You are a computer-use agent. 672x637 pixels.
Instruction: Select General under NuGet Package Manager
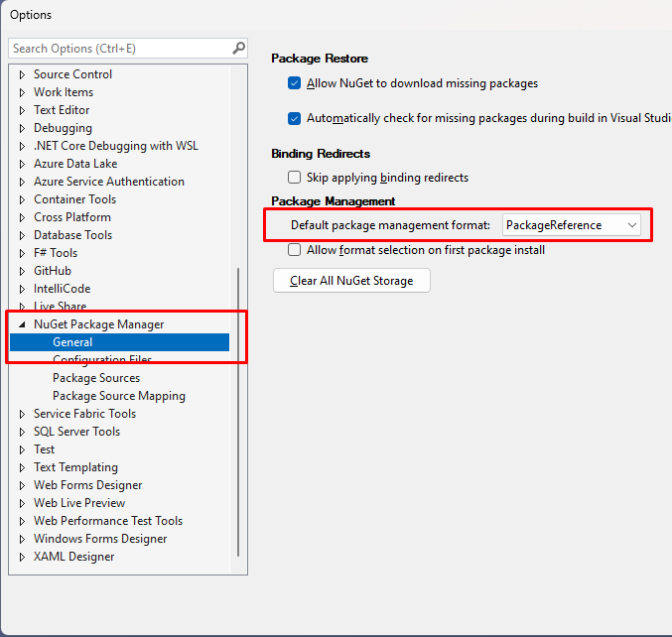[x=119, y=342]
